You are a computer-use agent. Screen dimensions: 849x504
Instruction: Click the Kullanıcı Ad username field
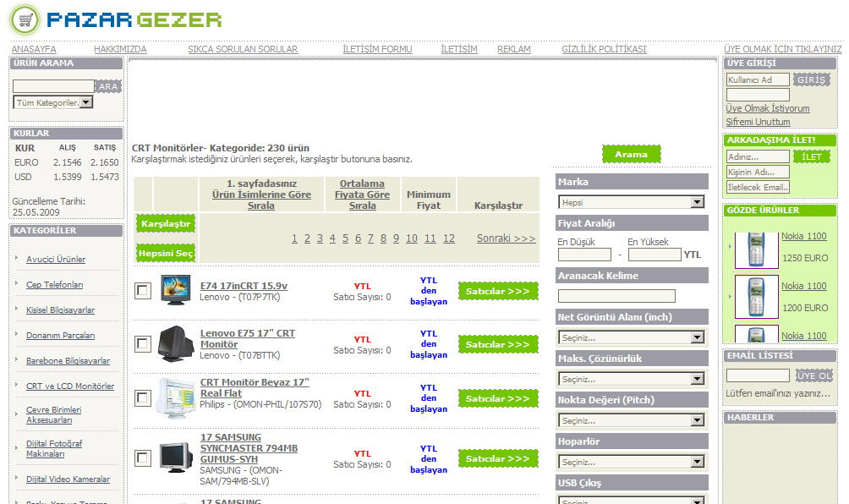pyautogui.click(x=758, y=79)
